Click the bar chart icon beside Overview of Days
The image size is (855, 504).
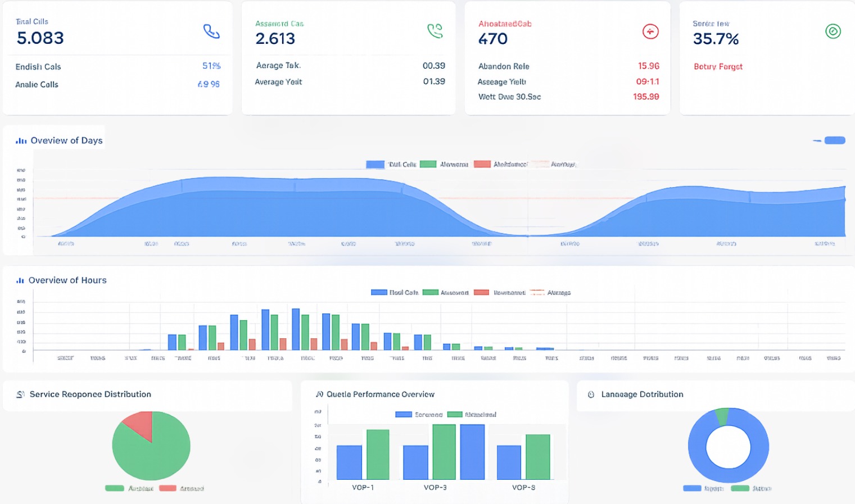pyautogui.click(x=21, y=141)
